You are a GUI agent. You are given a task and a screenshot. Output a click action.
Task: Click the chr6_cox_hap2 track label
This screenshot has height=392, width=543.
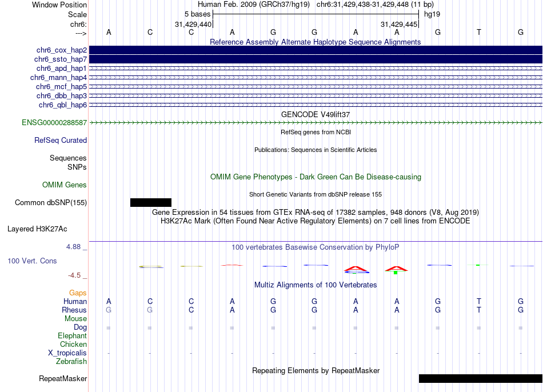coord(62,50)
